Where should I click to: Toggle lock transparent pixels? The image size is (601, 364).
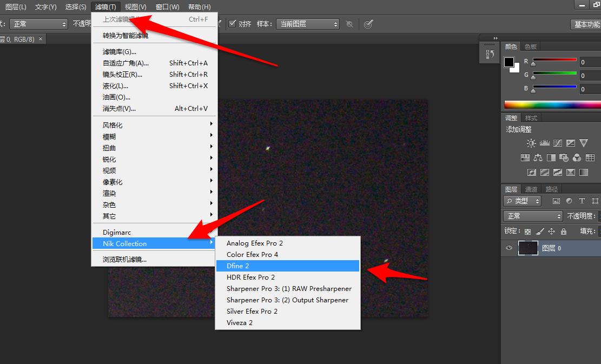(528, 231)
